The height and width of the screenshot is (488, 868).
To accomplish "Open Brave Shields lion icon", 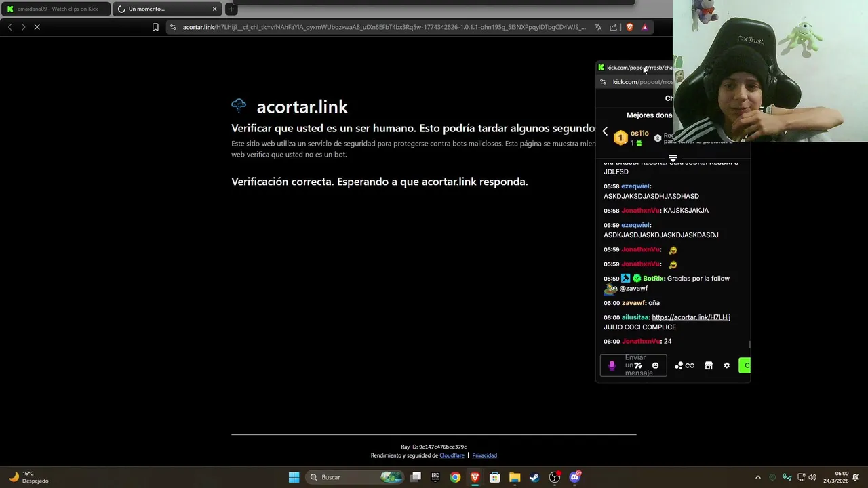I will [x=629, y=27].
